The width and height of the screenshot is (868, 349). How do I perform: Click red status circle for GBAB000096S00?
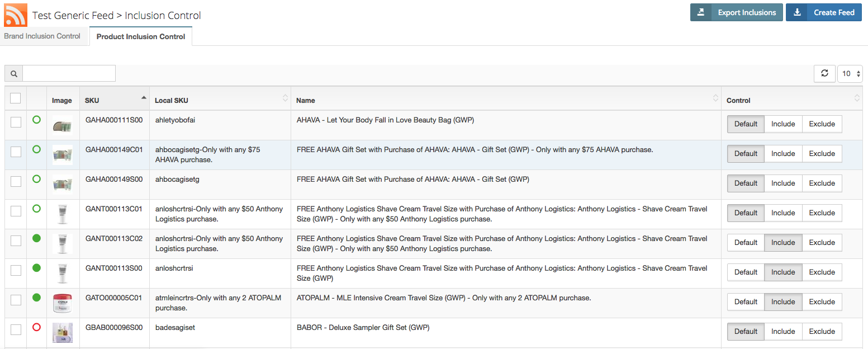pos(36,327)
